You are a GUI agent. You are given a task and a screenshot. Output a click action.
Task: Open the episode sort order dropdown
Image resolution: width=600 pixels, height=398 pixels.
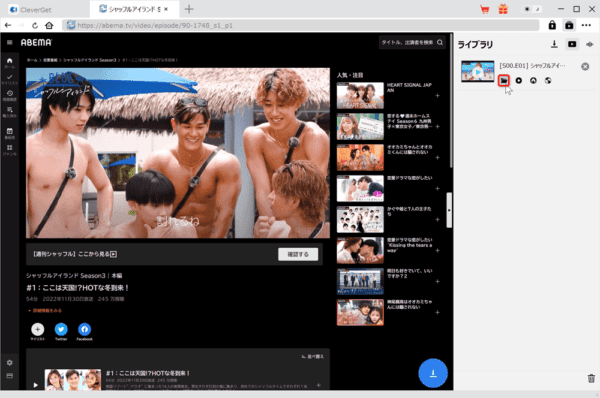[x=313, y=357]
